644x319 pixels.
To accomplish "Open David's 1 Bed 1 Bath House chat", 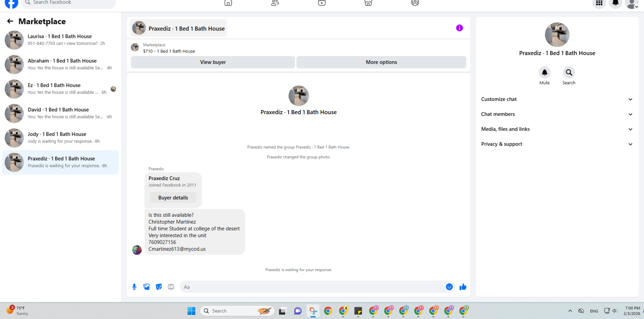I will click(60, 113).
